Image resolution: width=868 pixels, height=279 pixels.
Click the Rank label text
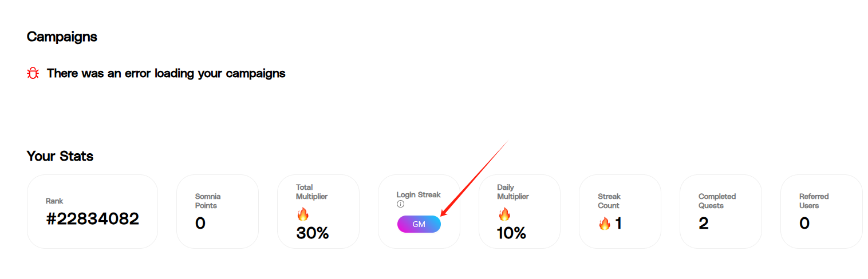[54, 201]
